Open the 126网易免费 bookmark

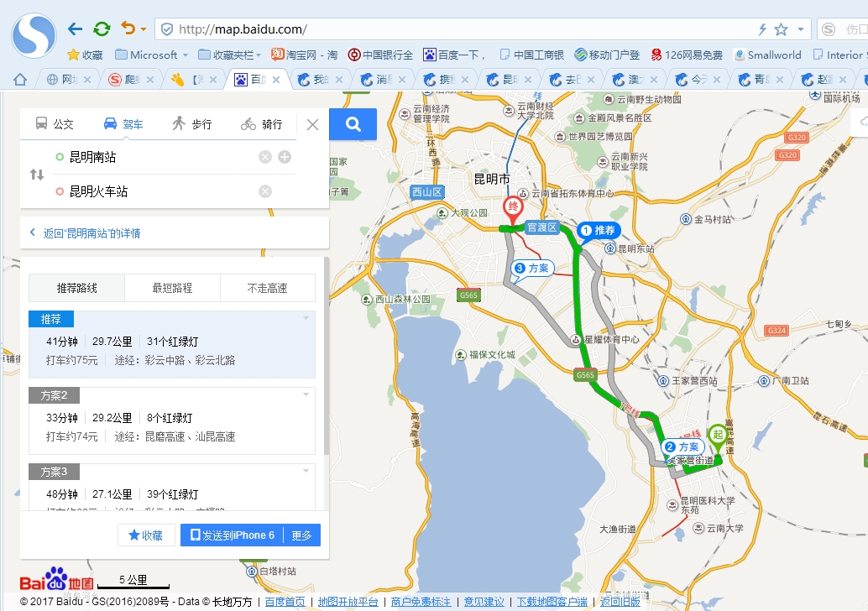click(x=687, y=55)
